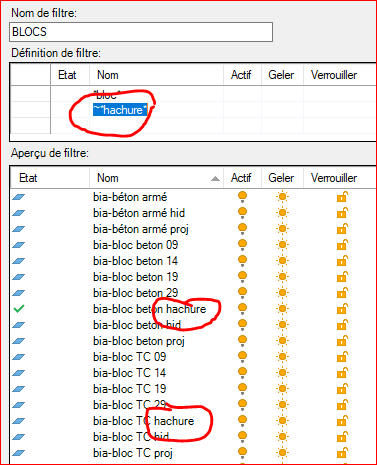377x465 pixels.
Task: Click the Nom header in filter definition
Action: (x=108, y=75)
